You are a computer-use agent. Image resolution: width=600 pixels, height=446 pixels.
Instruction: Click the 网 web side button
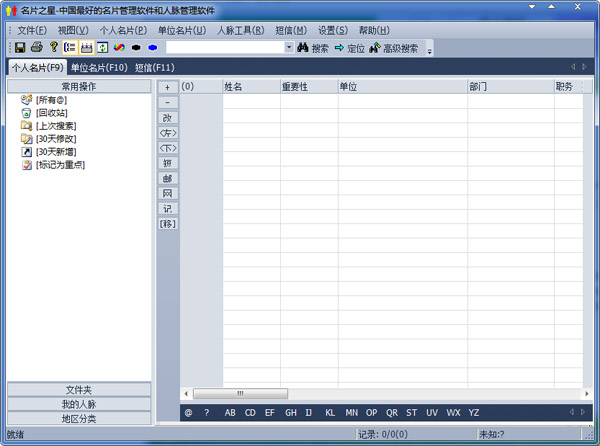tap(168, 194)
